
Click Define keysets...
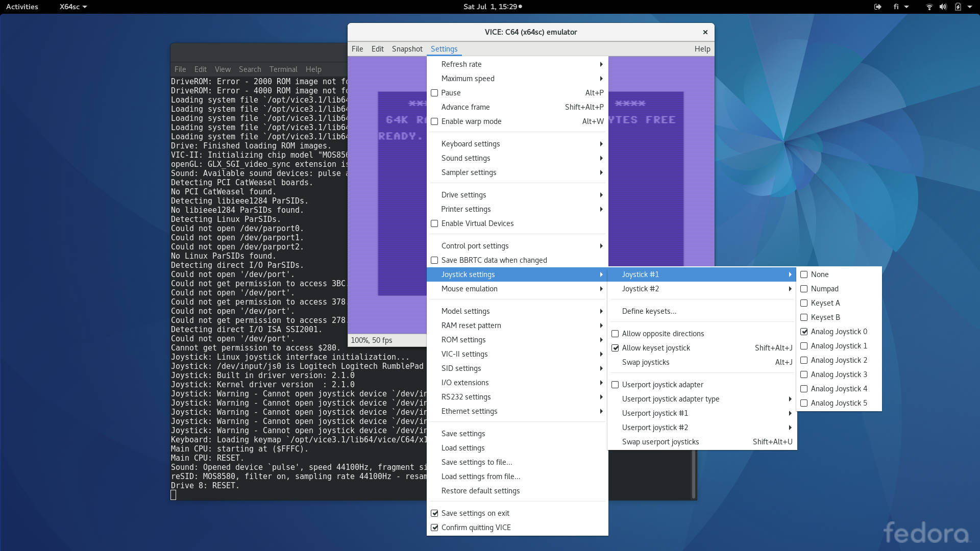pyautogui.click(x=648, y=311)
